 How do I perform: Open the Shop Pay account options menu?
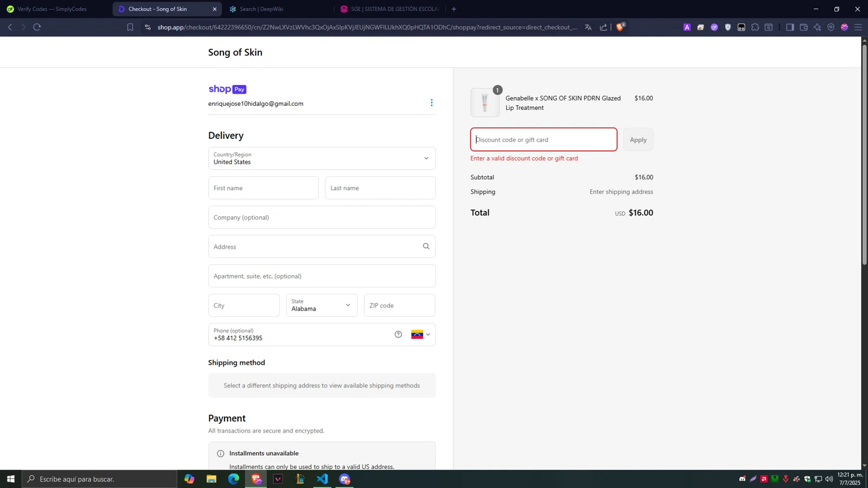(431, 103)
